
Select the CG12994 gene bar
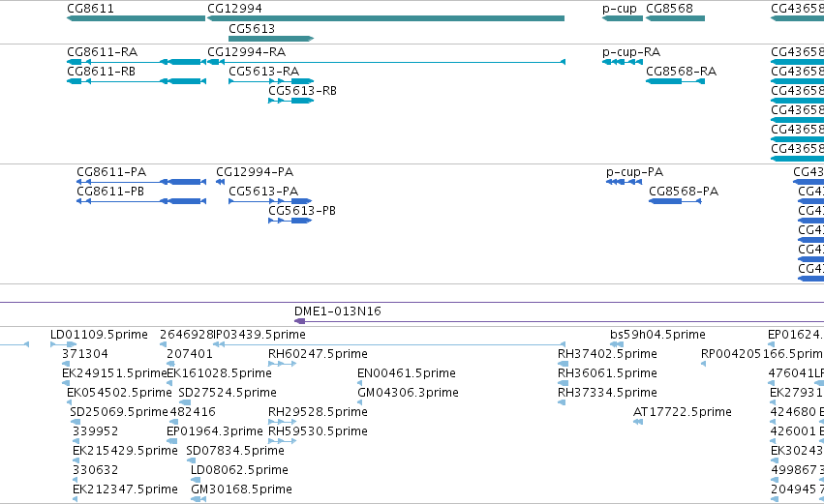point(385,18)
